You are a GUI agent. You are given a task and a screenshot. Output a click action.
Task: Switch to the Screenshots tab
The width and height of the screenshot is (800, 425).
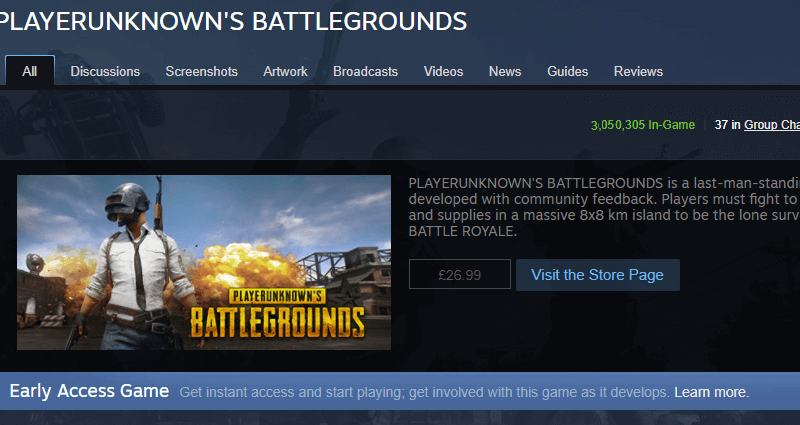pos(202,71)
